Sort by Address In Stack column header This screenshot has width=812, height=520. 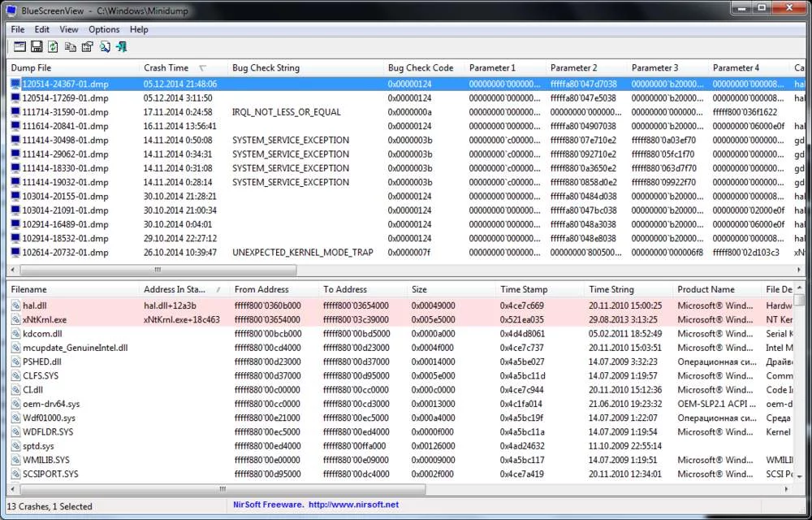click(175, 289)
